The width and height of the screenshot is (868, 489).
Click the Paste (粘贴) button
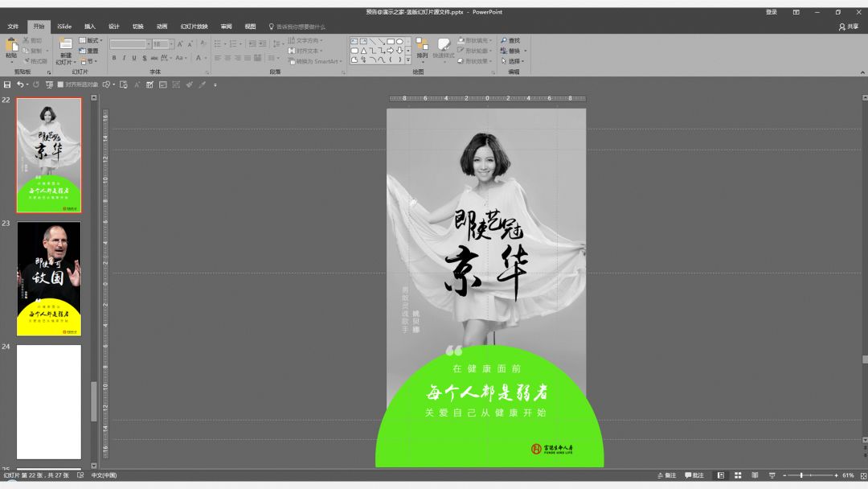11,49
